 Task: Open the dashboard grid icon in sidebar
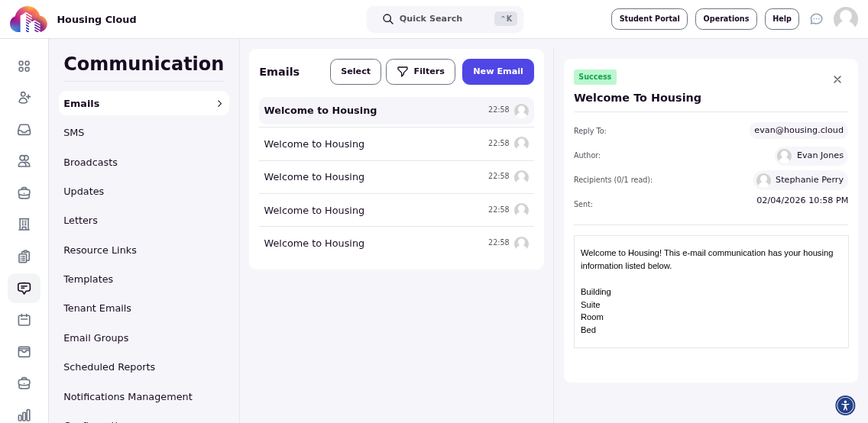(x=24, y=66)
